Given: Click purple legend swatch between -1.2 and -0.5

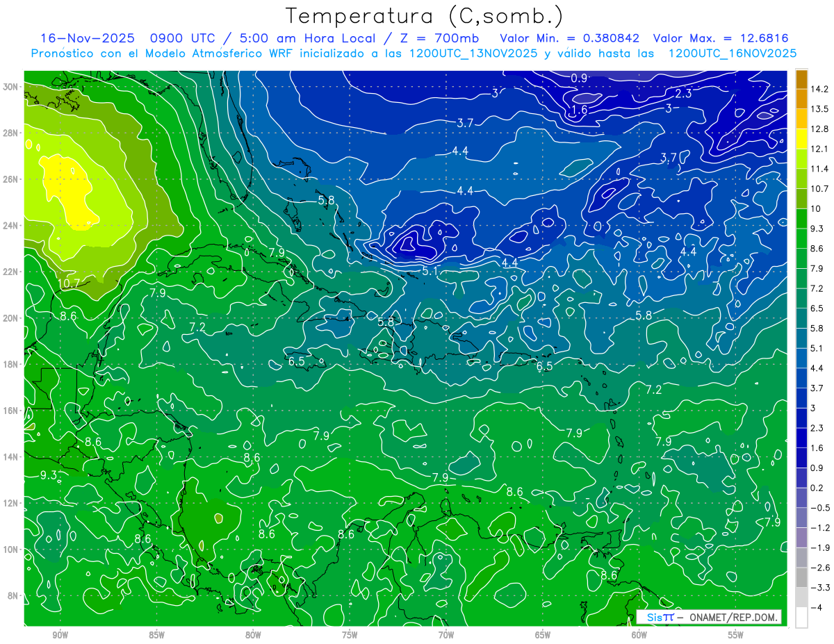Looking at the screenshot, I should tap(801, 517).
